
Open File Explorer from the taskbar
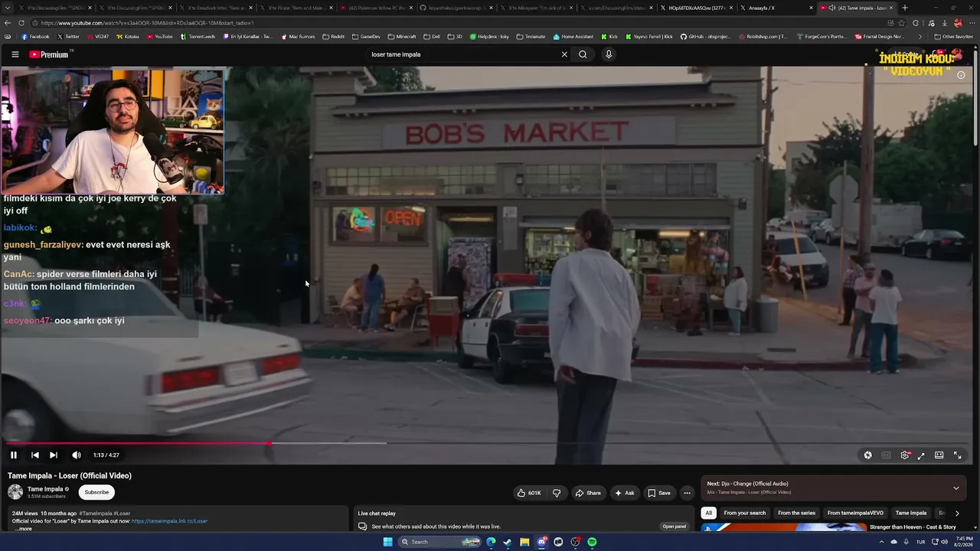click(524, 542)
